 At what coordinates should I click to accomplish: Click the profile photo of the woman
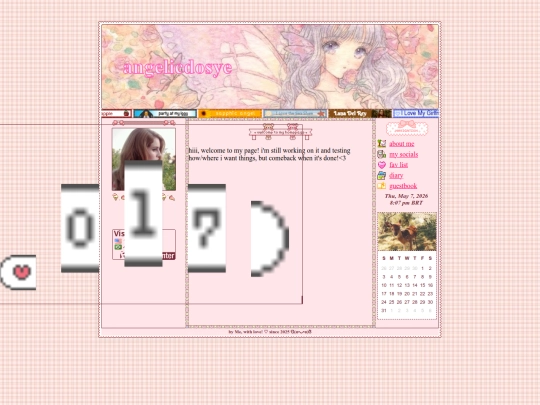click(x=144, y=145)
